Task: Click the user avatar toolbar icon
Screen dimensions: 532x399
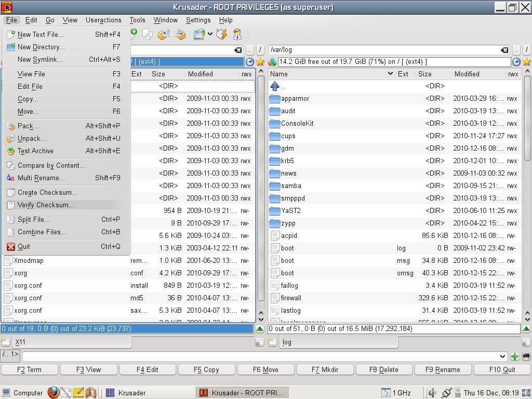Action: [x=237, y=34]
